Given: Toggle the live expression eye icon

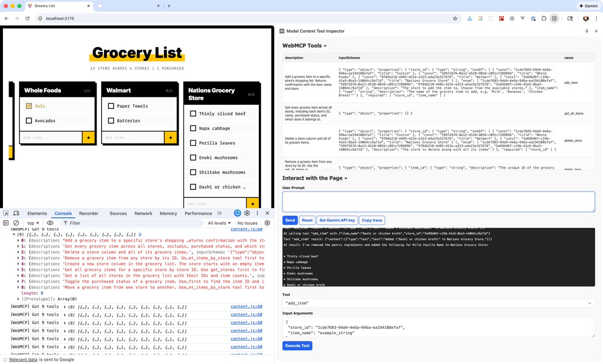Looking at the screenshot, I should [50, 223].
